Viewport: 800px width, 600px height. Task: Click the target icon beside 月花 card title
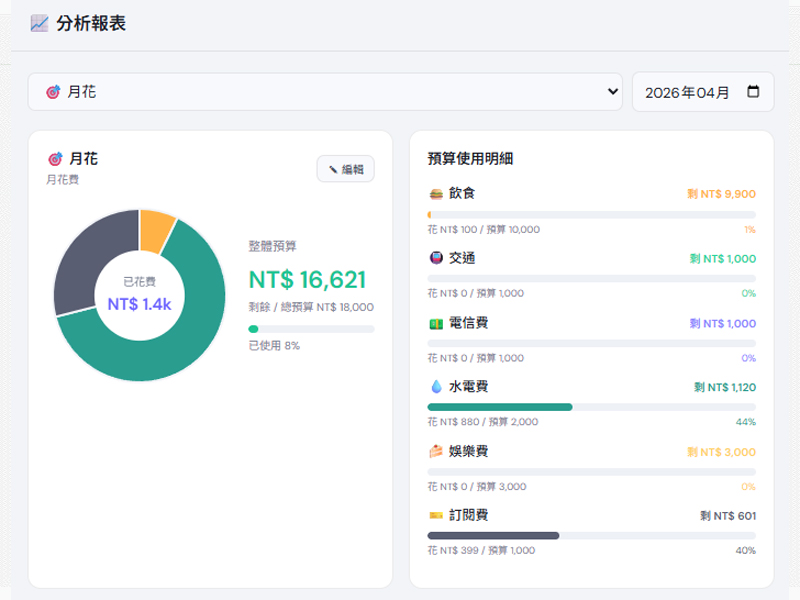tap(55, 159)
